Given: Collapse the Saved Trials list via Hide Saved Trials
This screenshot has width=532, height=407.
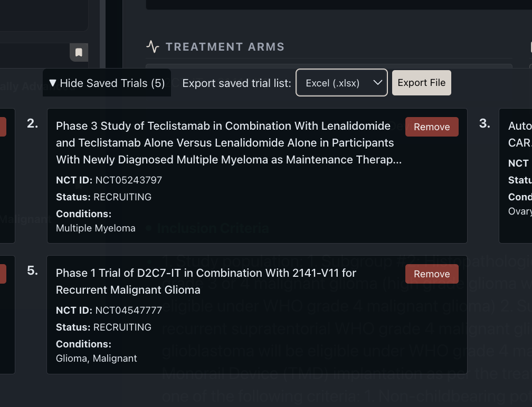Looking at the screenshot, I should [x=106, y=83].
